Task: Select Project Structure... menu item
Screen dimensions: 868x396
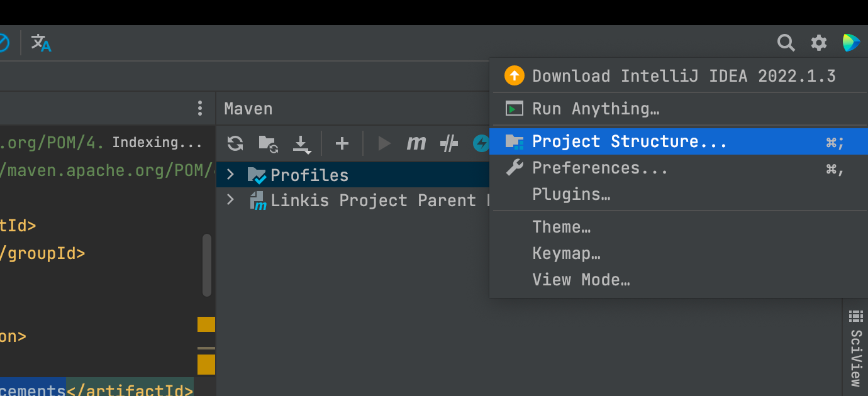Action: (x=629, y=141)
